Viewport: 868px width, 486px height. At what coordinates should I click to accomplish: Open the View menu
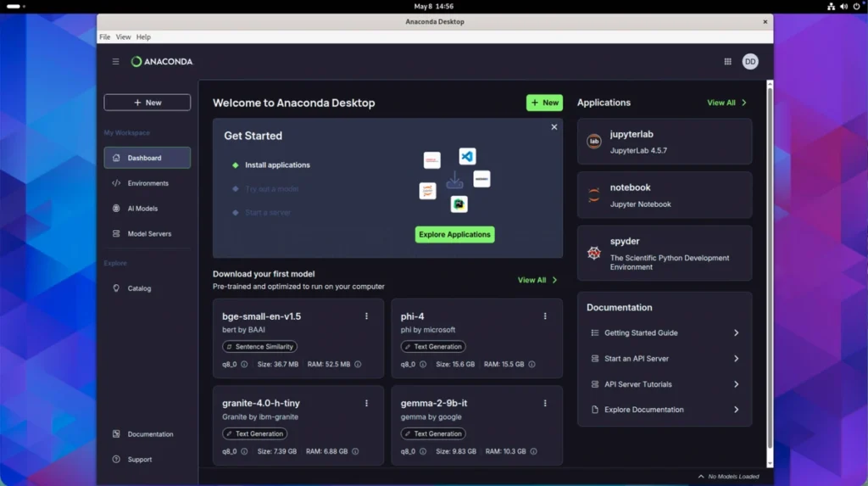pyautogui.click(x=123, y=37)
